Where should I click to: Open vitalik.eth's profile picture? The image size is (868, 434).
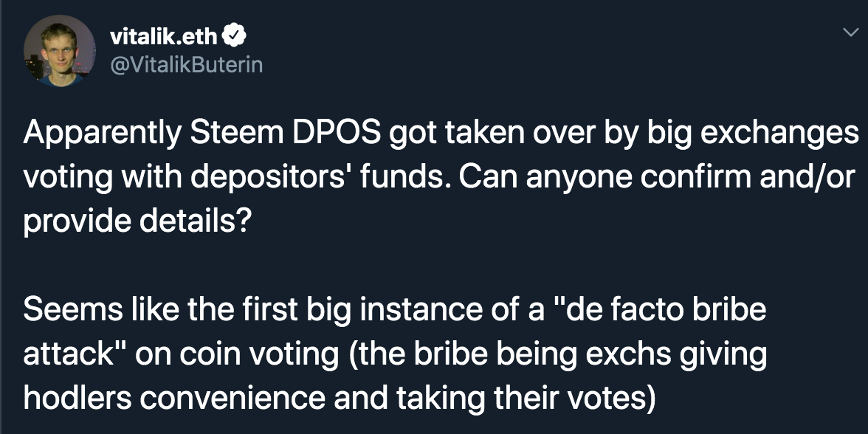60,51
